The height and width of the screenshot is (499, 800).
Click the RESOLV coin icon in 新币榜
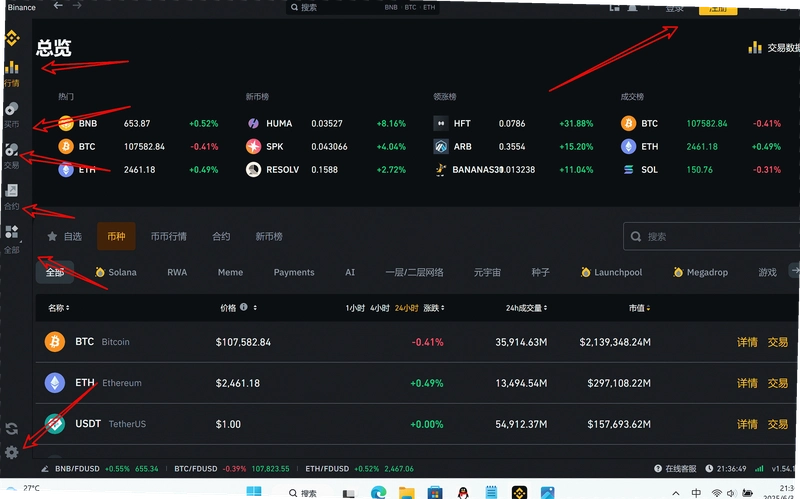(254, 169)
